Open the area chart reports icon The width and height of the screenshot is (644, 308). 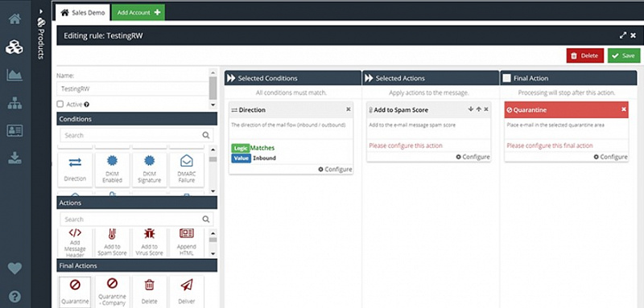[14, 75]
